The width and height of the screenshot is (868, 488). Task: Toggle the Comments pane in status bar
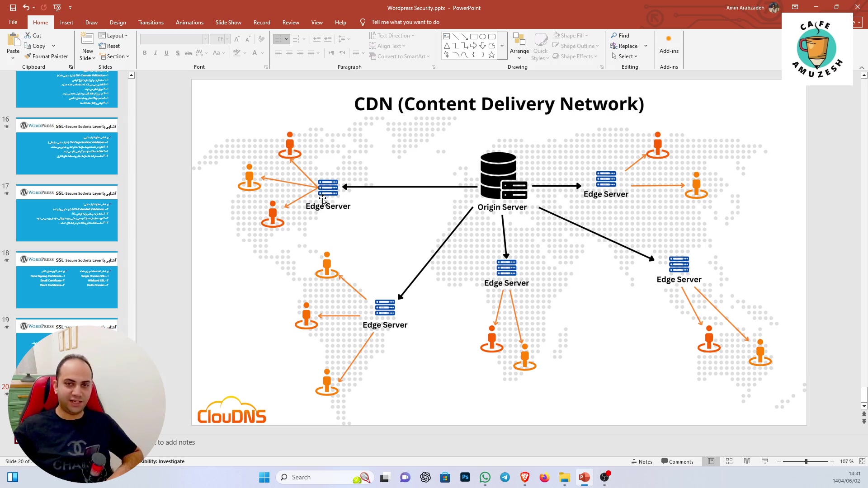tap(677, 461)
